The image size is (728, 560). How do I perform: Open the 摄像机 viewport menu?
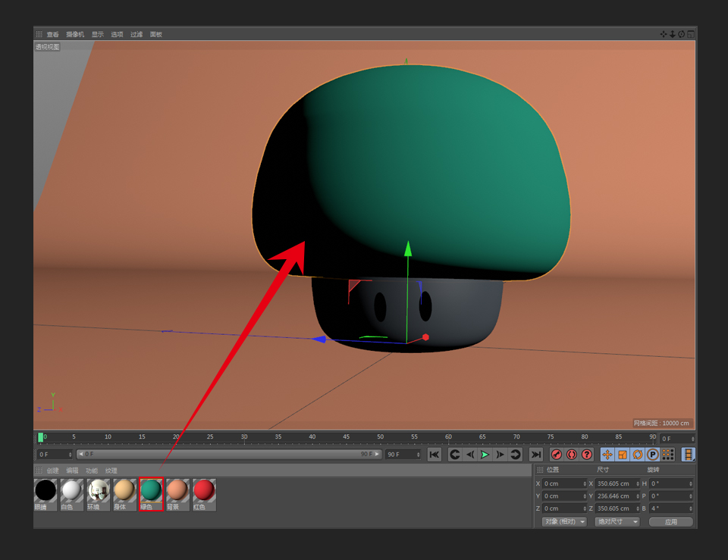coord(75,34)
